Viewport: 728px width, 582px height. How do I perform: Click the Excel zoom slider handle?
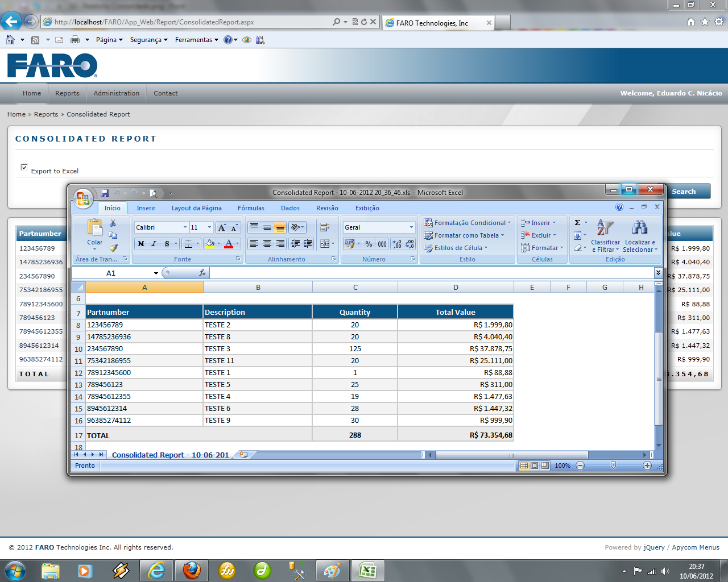pyautogui.click(x=613, y=465)
